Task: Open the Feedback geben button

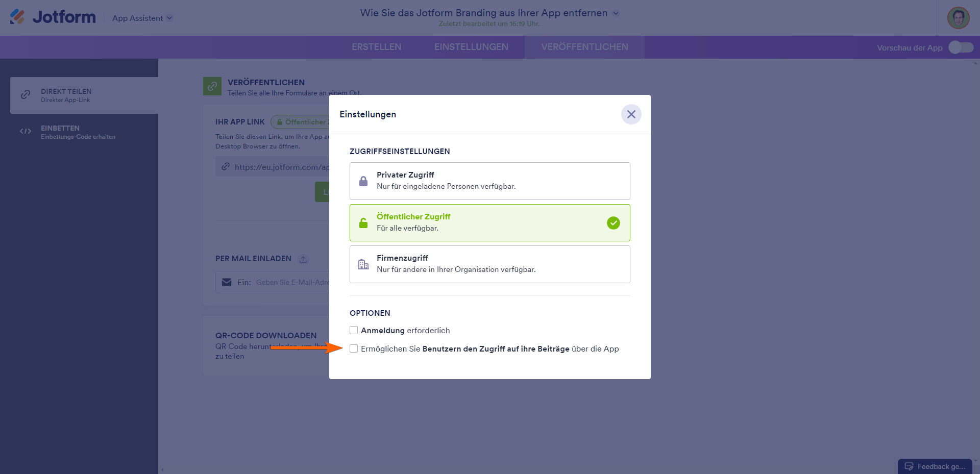Action: 935,466
